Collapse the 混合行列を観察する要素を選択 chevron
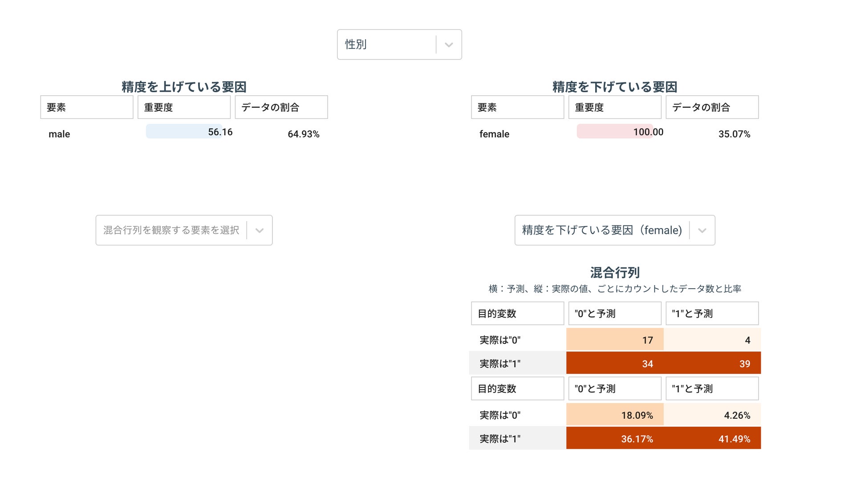This screenshot has width=868, height=482. click(260, 230)
